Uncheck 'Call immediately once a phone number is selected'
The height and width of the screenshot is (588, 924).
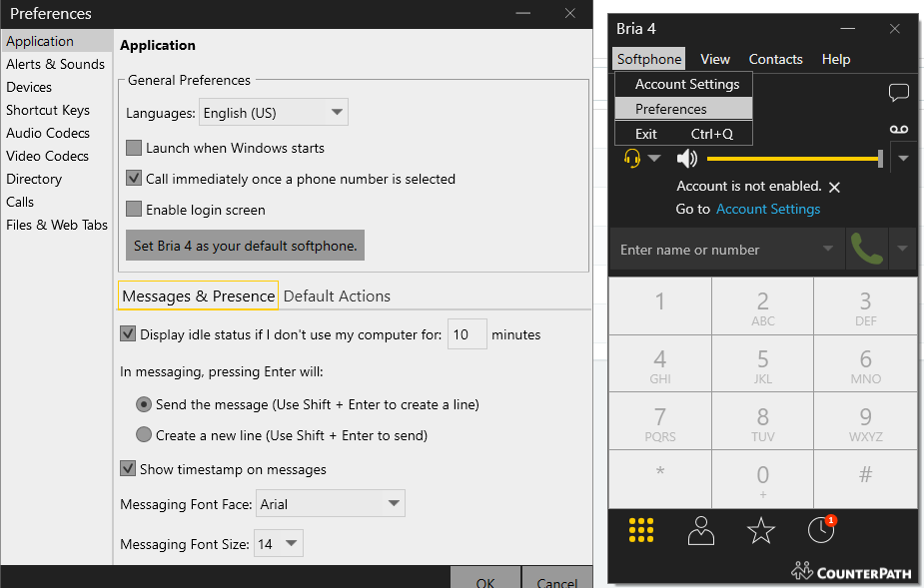coord(134,179)
